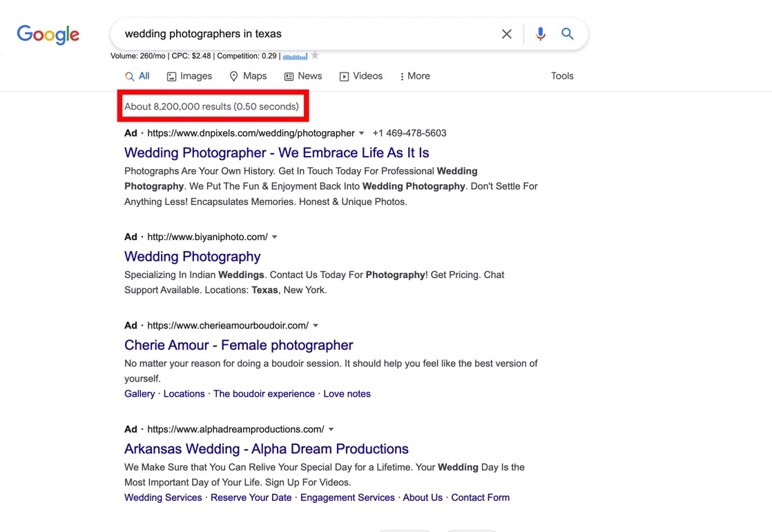Open the 'Wedding Photography' ad title link

(x=193, y=257)
